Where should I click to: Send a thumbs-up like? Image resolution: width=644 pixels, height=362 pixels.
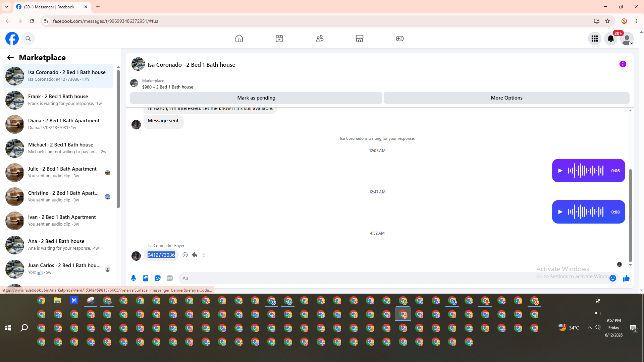pos(626,278)
